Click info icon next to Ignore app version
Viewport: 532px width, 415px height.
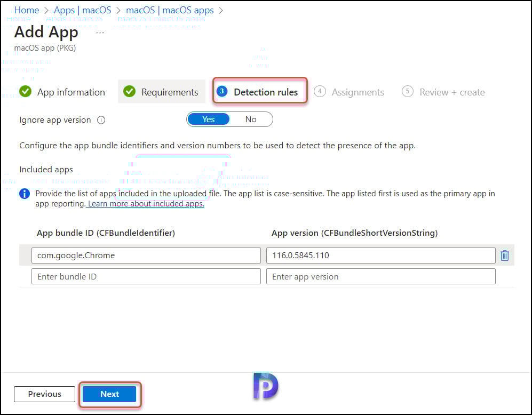click(x=101, y=120)
